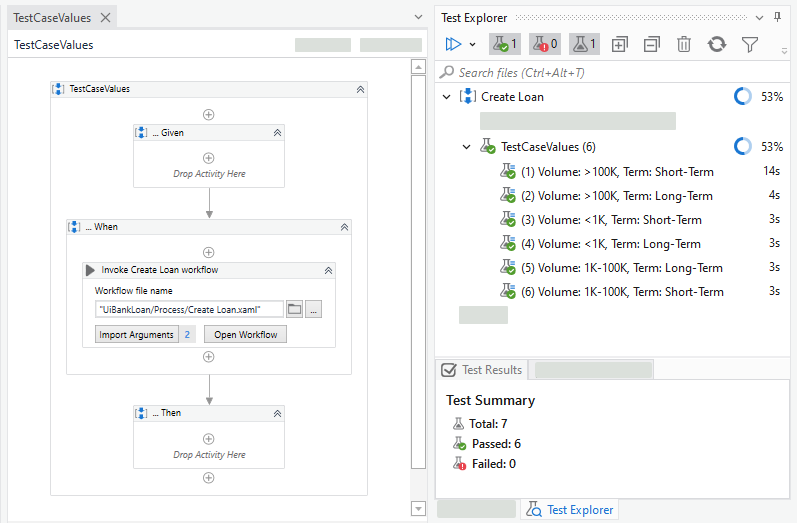
Task: Toggle the passed tests filter
Action: point(503,44)
